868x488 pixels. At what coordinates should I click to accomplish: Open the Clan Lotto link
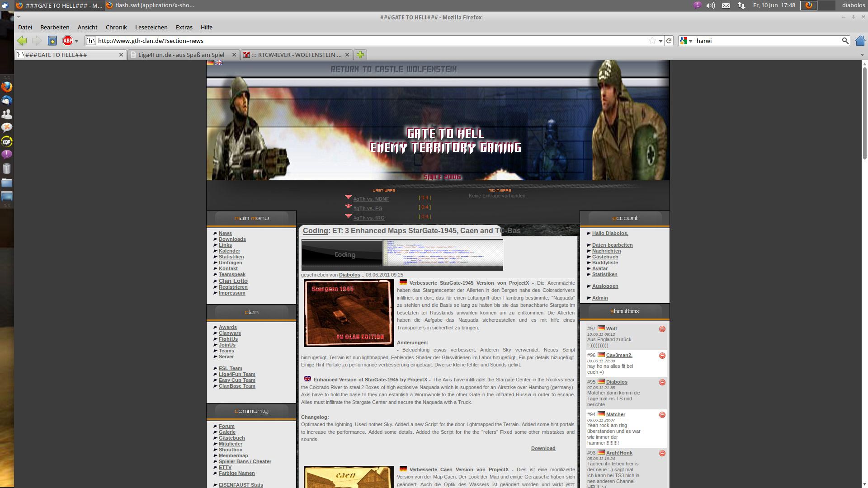point(233,281)
